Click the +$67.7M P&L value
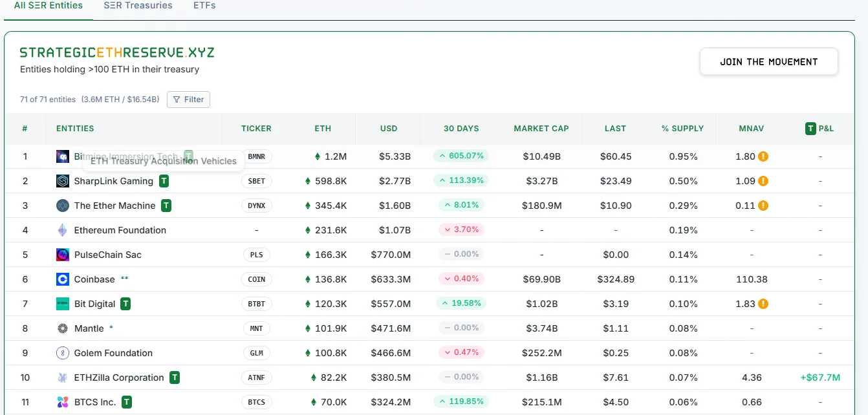The height and width of the screenshot is (415, 868). pos(819,378)
